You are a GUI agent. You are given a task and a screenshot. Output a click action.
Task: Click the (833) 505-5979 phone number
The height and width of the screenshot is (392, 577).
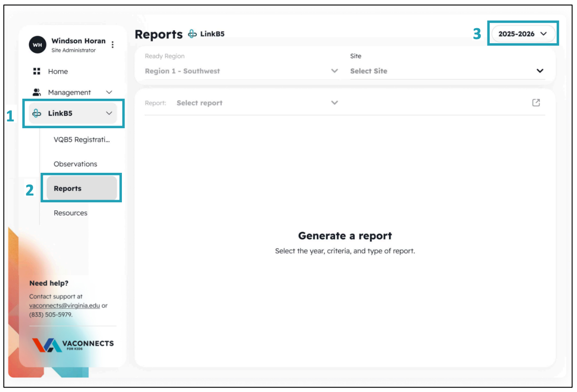tap(50, 314)
